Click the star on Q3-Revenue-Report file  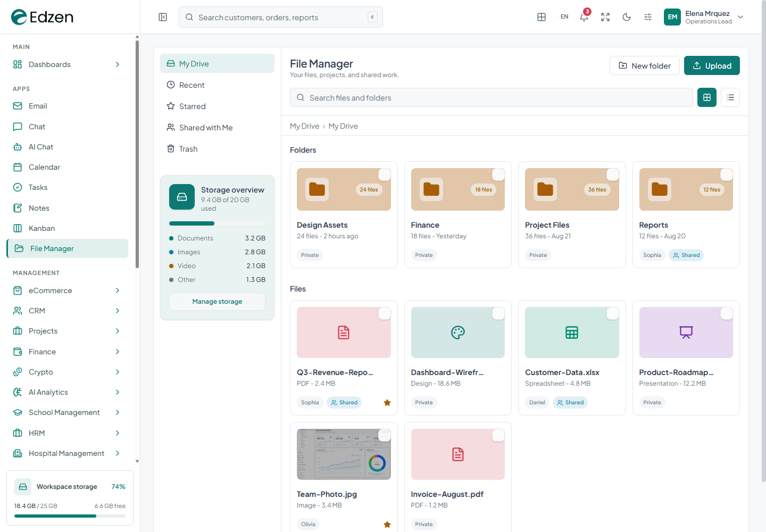[x=387, y=403]
